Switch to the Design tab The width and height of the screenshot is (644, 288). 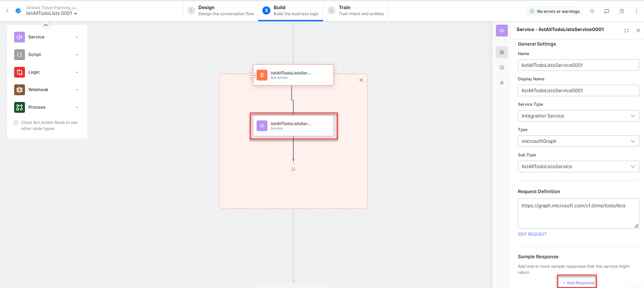click(221, 11)
